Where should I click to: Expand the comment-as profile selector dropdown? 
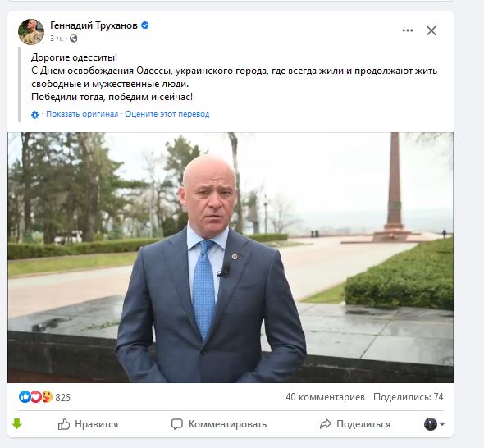click(x=434, y=424)
